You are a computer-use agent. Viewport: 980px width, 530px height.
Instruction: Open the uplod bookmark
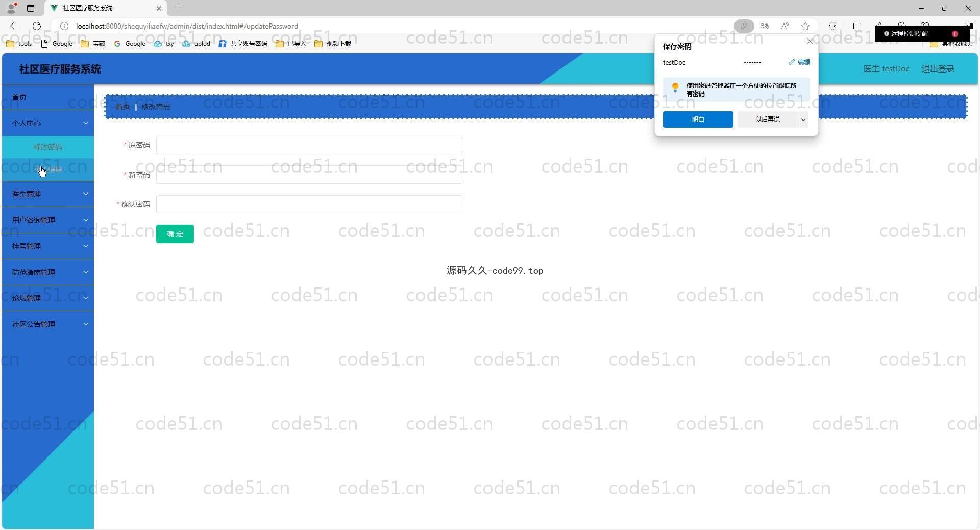click(197, 44)
